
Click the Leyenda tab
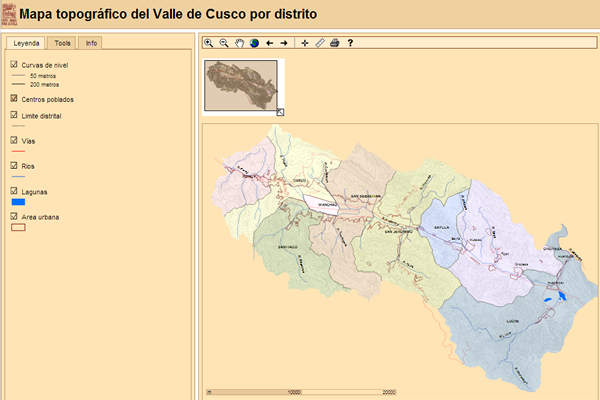coord(26,43)
